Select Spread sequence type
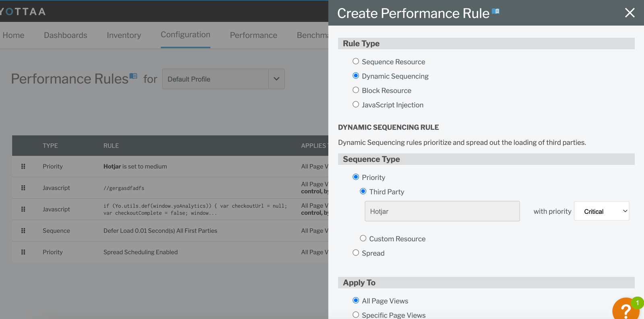644x319 pixels. (356, 253)
